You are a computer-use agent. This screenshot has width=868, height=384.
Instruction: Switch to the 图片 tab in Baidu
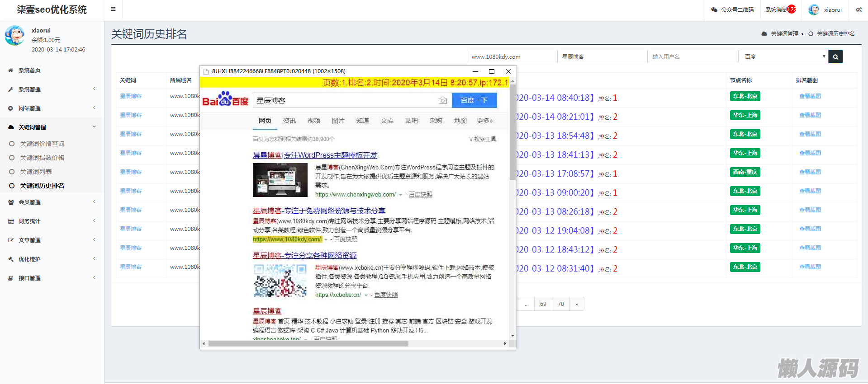pos(338,121)
